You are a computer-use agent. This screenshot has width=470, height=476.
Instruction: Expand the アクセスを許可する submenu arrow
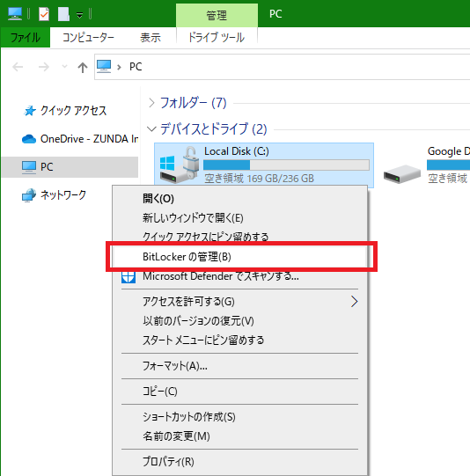355,302
